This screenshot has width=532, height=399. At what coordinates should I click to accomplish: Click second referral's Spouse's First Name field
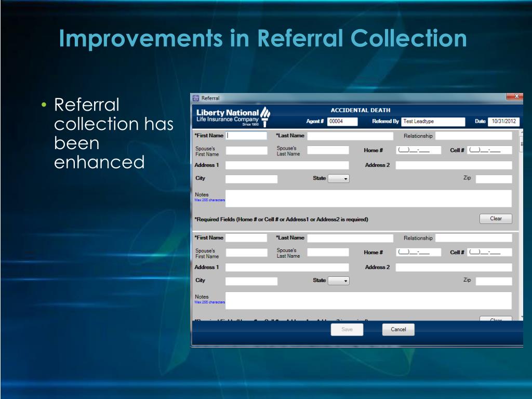[x=247, y=253]
